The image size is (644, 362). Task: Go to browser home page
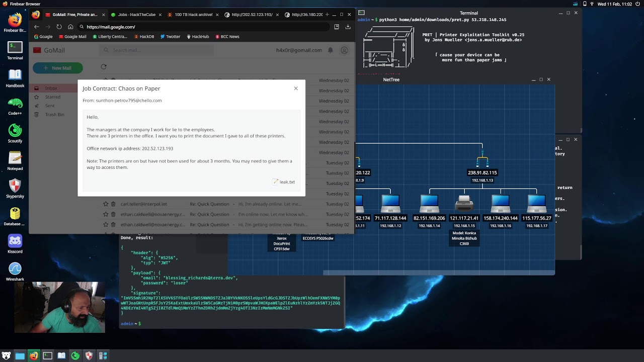coord(70,27)
